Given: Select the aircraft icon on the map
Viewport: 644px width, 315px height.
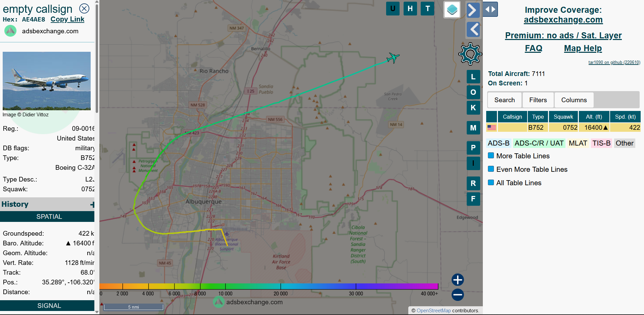Looking at the screenshot, I should [393, 58].
